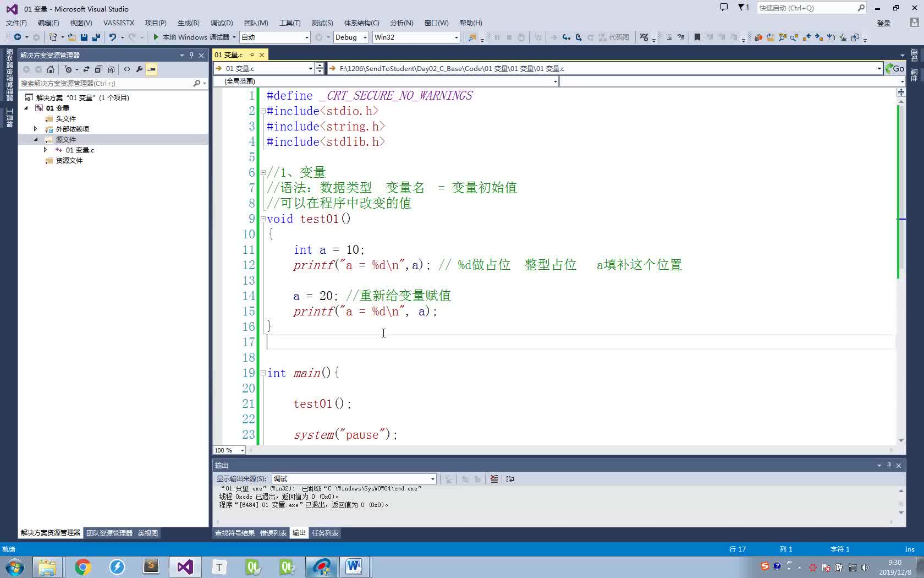Click the Step Into debug icon
924x578 pixels.
pyautogui.click(x=566, y=37)
